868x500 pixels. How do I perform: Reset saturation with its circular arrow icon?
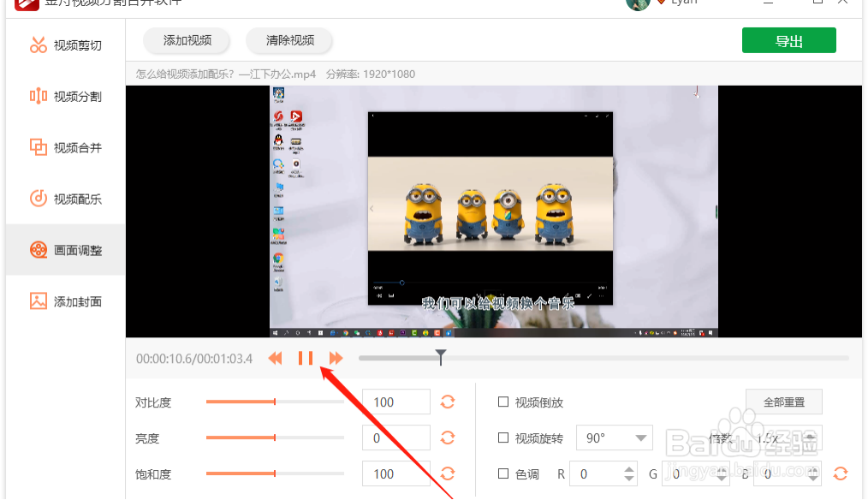[448, 474]
